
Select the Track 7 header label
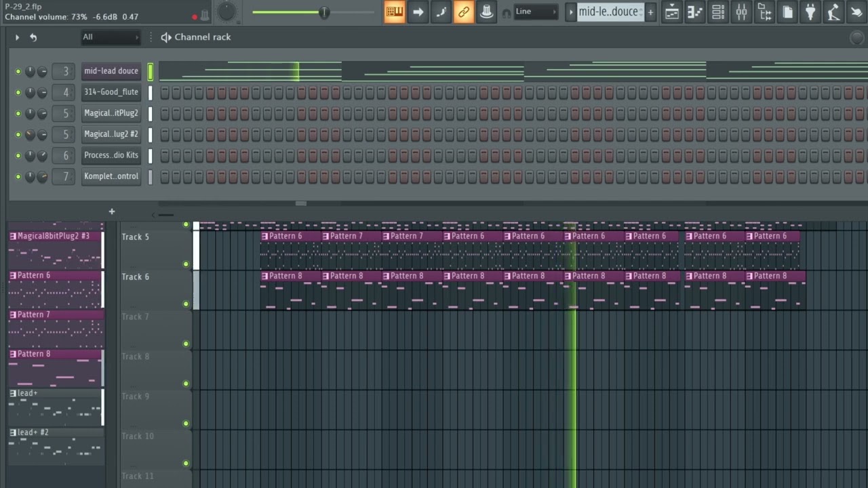click(136, 317)
